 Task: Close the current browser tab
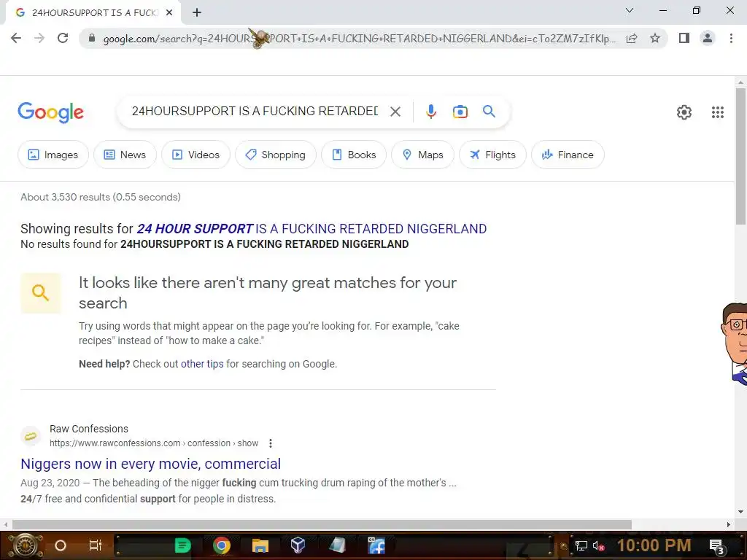click(169, 13)
